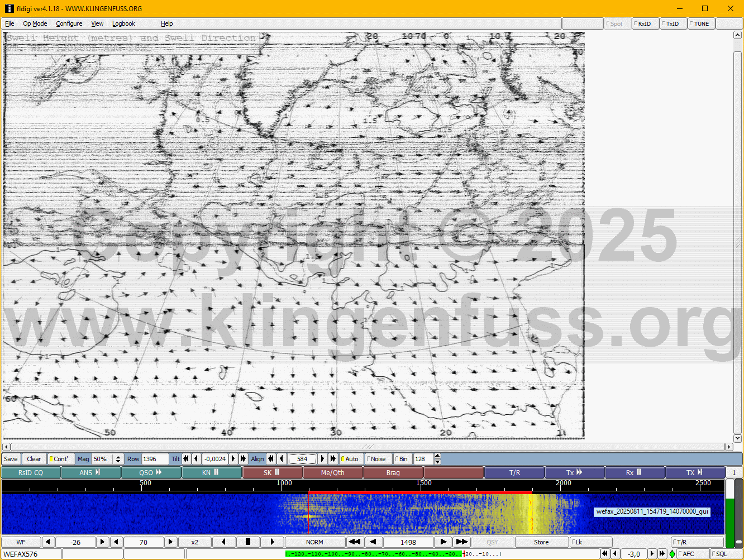Screen dimensions: 744x560
Task: Click the tilt fast-decrease double arrow
Action: (187, 459)
